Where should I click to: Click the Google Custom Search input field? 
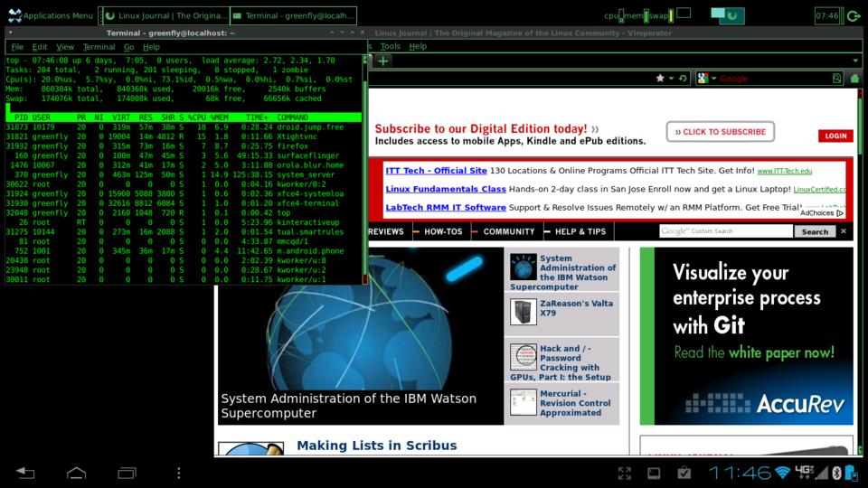coord(725,231)
